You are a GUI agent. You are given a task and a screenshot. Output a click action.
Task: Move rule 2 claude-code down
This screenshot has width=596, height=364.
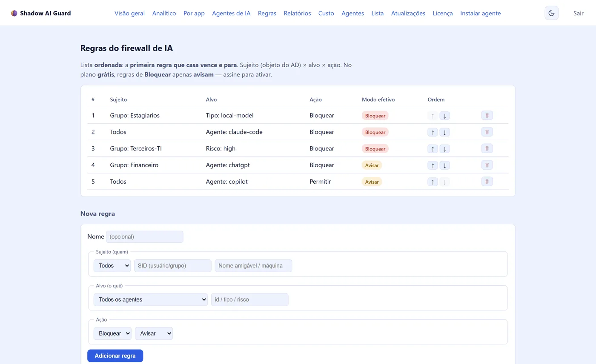[444, 132]
